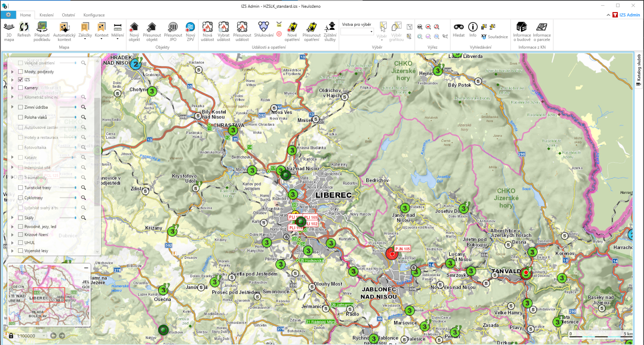The width and height of the screenshot is (644, 345).
Task: Uncheck the IZS layer checkbox
Action: point(21,80)
